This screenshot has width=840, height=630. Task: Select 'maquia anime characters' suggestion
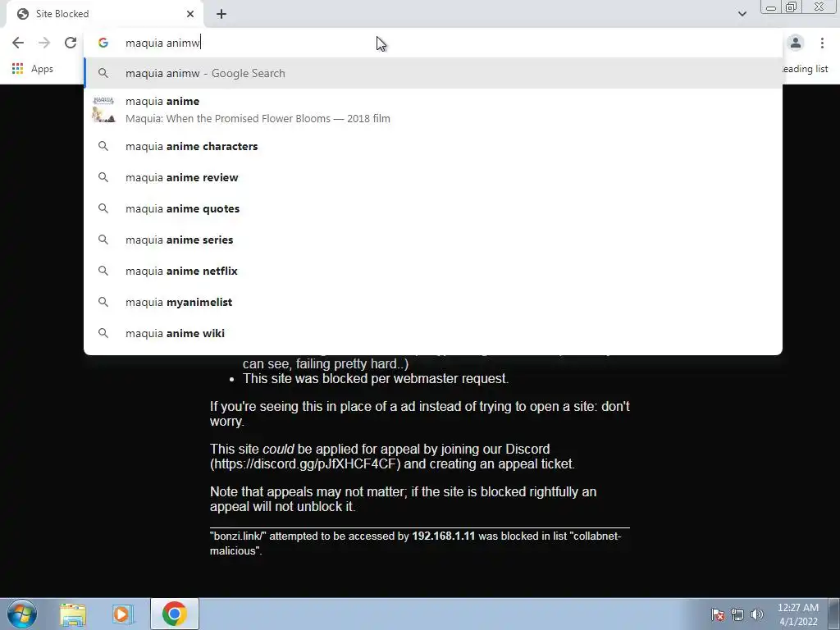(433, 146)
